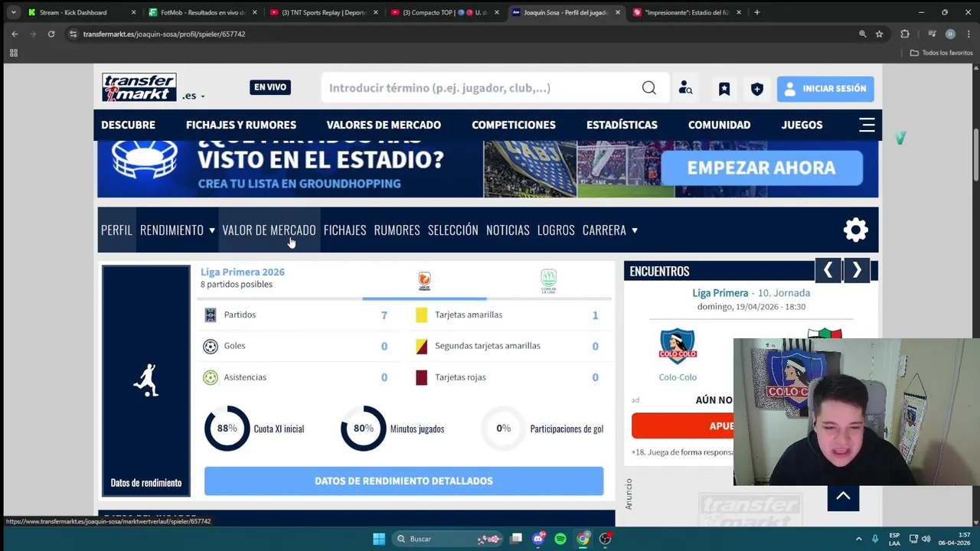Show next match with right arrow
Image resolution: width=980 pixels, height=551 pixels.
point(857,270)
